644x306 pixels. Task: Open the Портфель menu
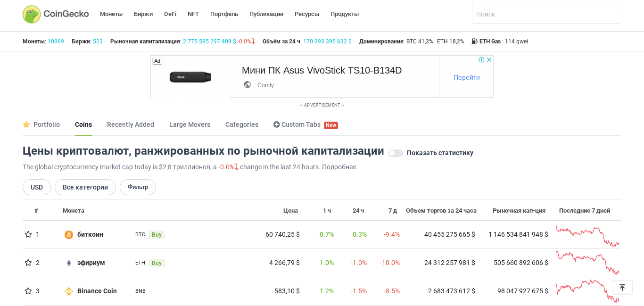tap(224, 14)
